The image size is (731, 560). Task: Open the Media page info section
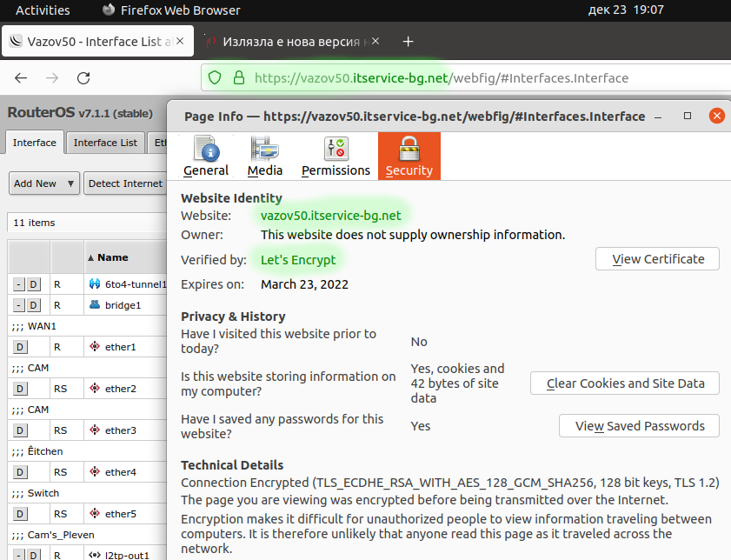pos(264,157)
